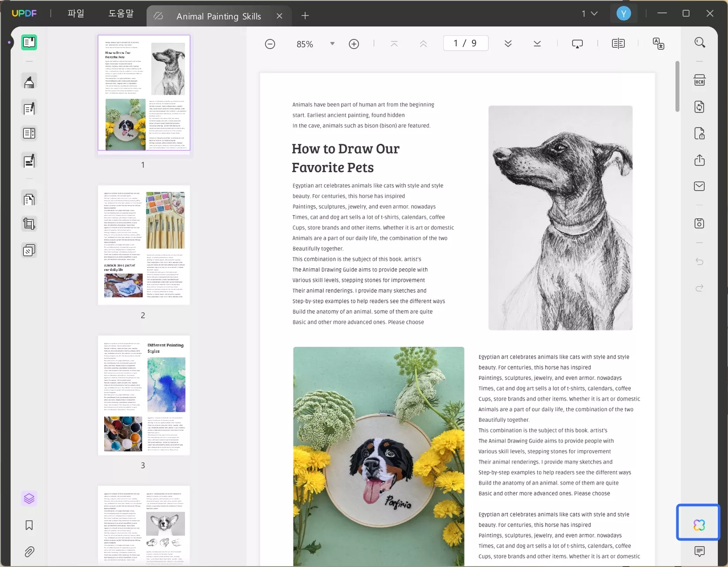
Task: Open the page display layout options
Action: click(619, 44)
